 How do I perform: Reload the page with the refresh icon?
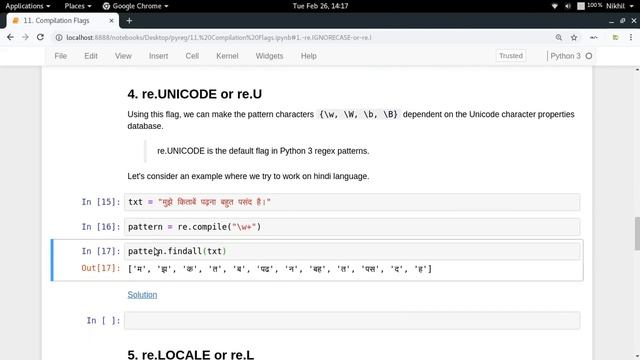click(40, 37)
